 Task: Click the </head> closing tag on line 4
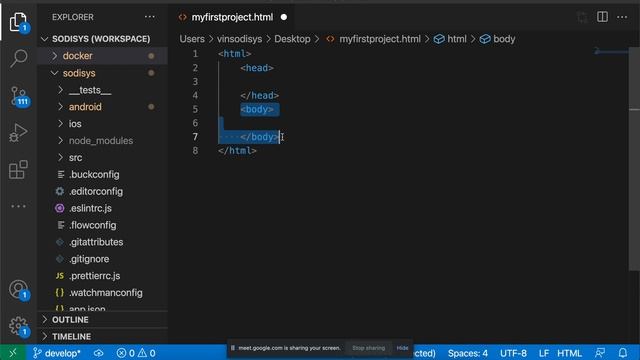260,96
